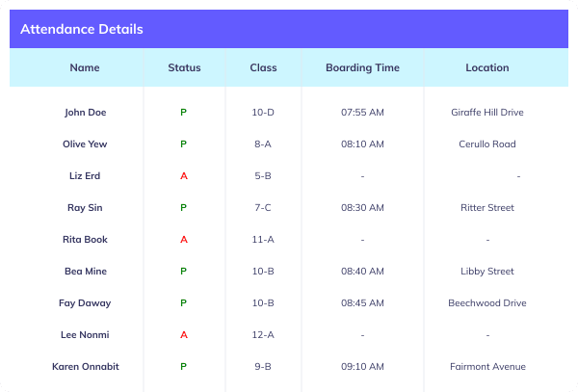Select the Beechwood Drive location cell
This screenshot has width=578, height=392.
coord(487,302)
